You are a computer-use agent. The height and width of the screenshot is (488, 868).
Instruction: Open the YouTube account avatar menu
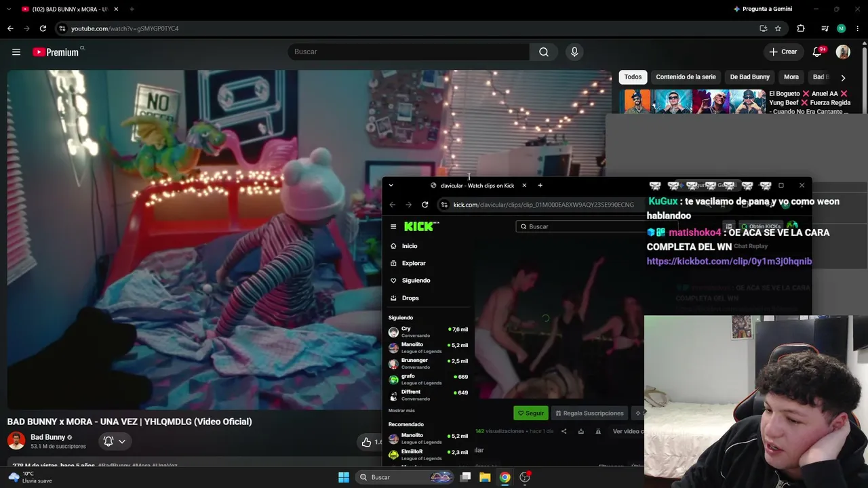843,52
